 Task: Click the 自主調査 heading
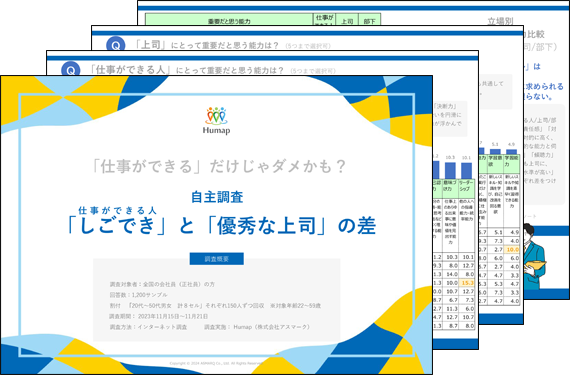(217, 197)
